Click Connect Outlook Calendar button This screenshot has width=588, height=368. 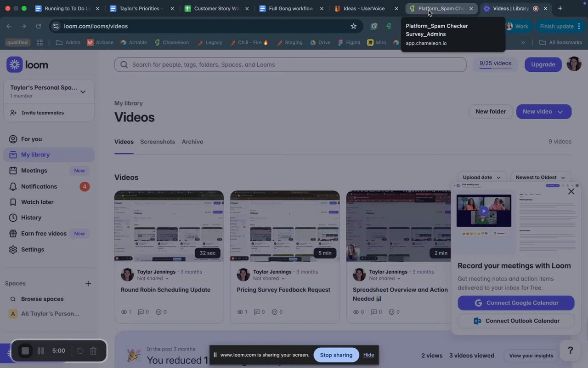pos(516,321)
